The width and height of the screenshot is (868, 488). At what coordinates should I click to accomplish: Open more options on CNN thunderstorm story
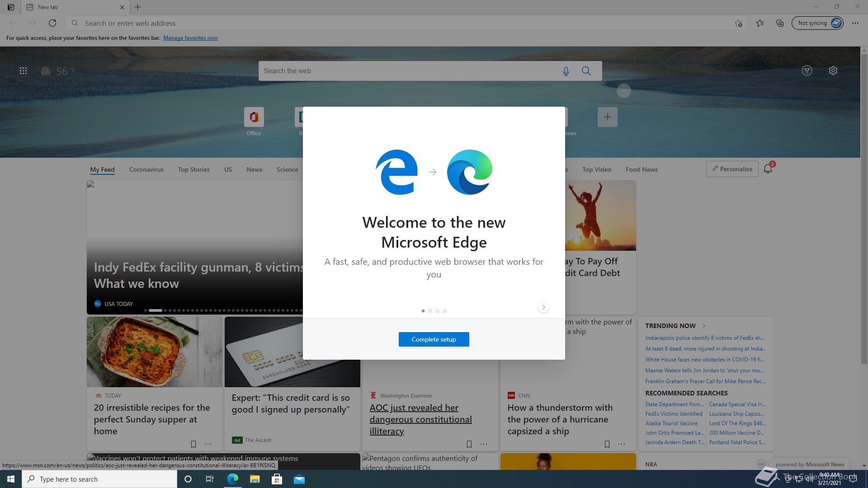(622, 444)
